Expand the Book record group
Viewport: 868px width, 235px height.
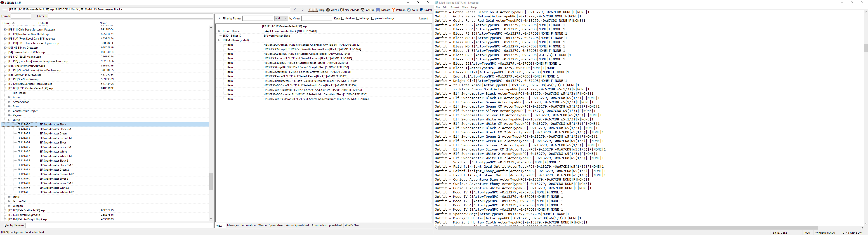point(9,106)
